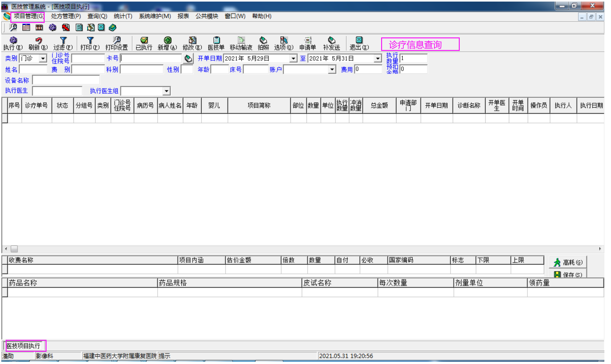Click the 姓名 name input field

pyautogui.click(x=33, y=69)
